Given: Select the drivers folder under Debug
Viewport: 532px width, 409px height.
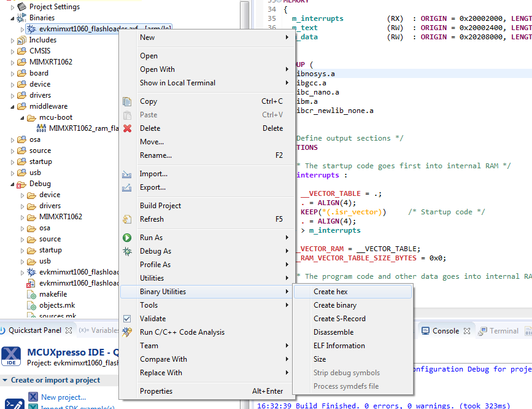Looking at the screenshot, I should 50,206.
